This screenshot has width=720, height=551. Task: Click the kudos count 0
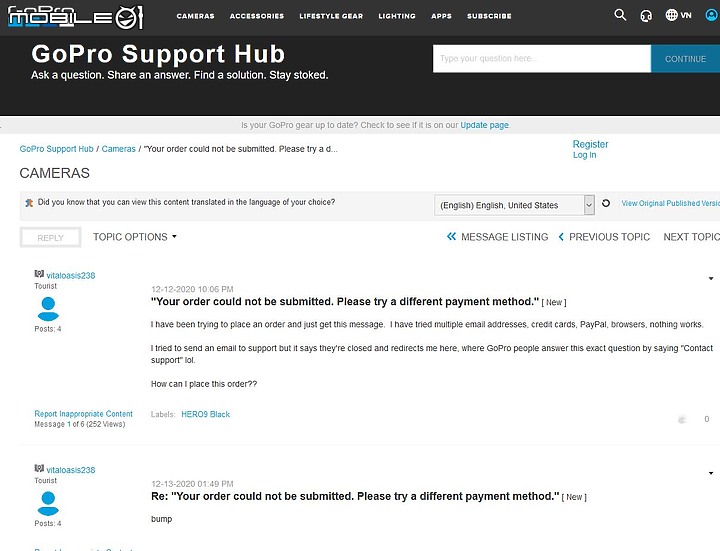707,419
